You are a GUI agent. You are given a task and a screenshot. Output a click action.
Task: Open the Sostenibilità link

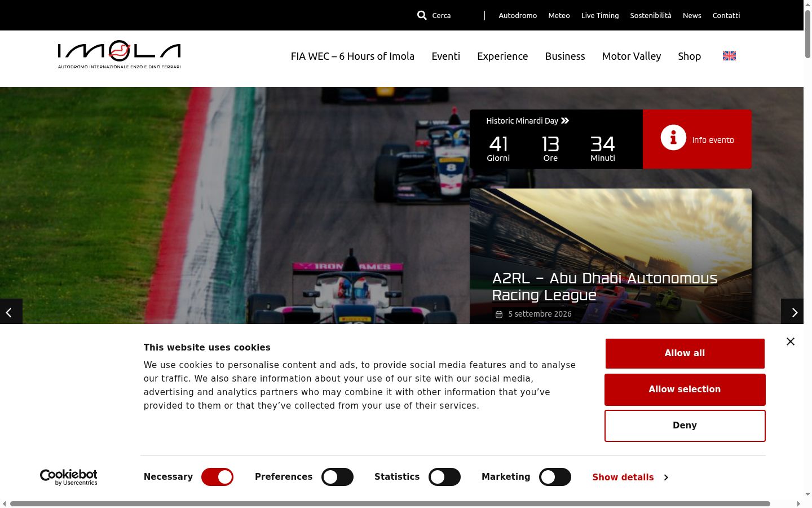651,15
